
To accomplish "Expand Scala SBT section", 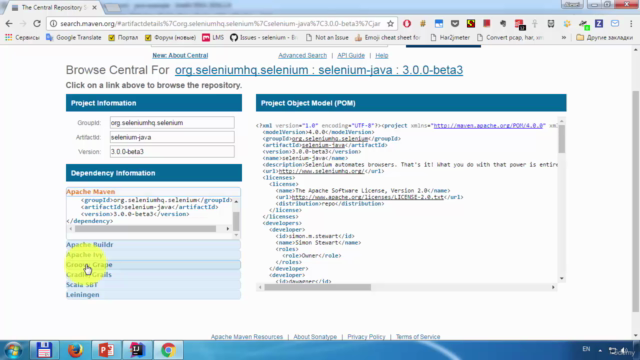I will tap(153, 284).
